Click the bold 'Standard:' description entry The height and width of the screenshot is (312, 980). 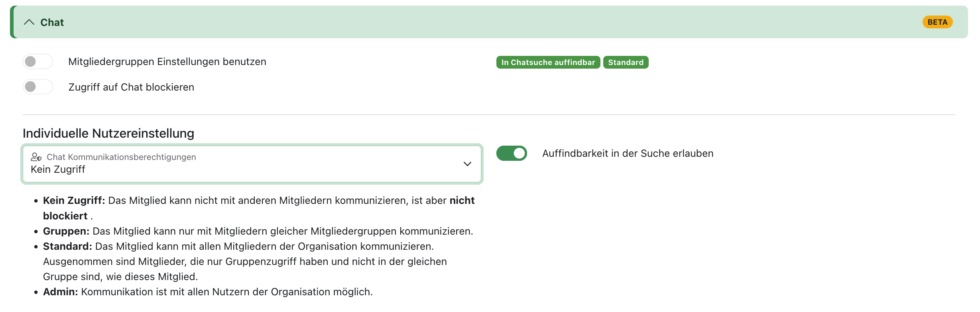67,247
